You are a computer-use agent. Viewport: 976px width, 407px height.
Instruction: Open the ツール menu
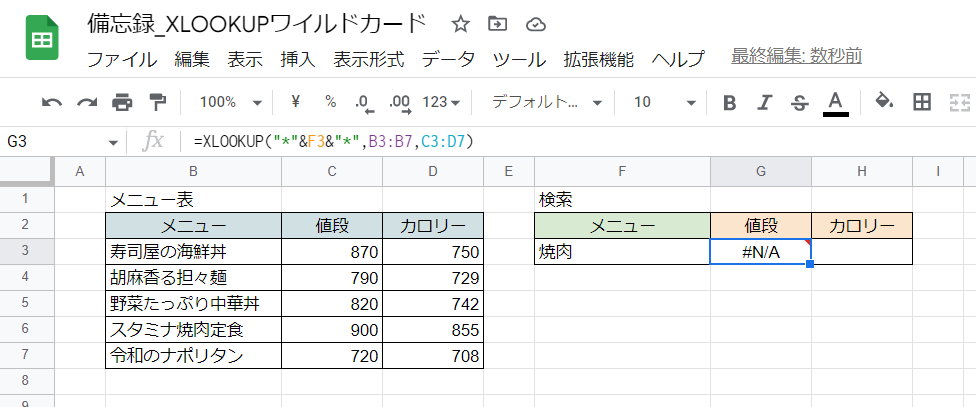click(519, 59)
